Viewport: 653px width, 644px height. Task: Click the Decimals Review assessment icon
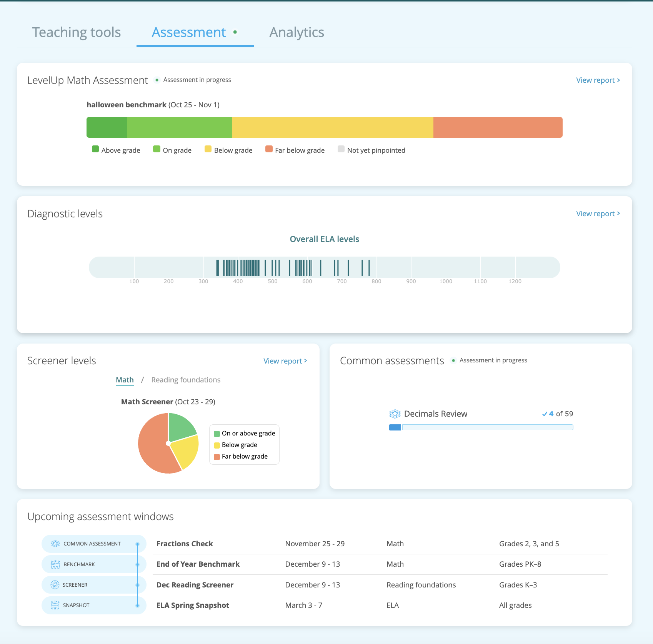pyautogui.click(x=394, y=414)
